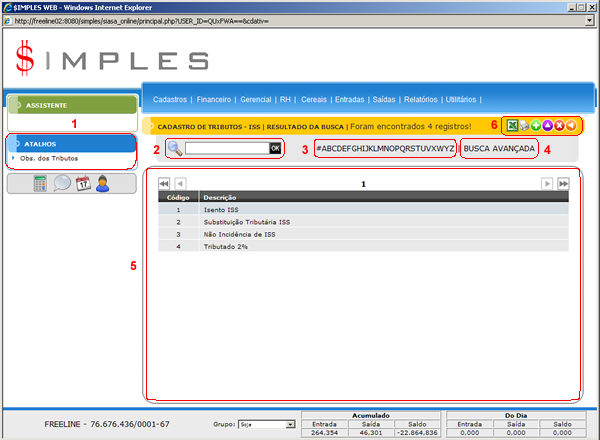Click the user profile icon in sidebar

103,183
